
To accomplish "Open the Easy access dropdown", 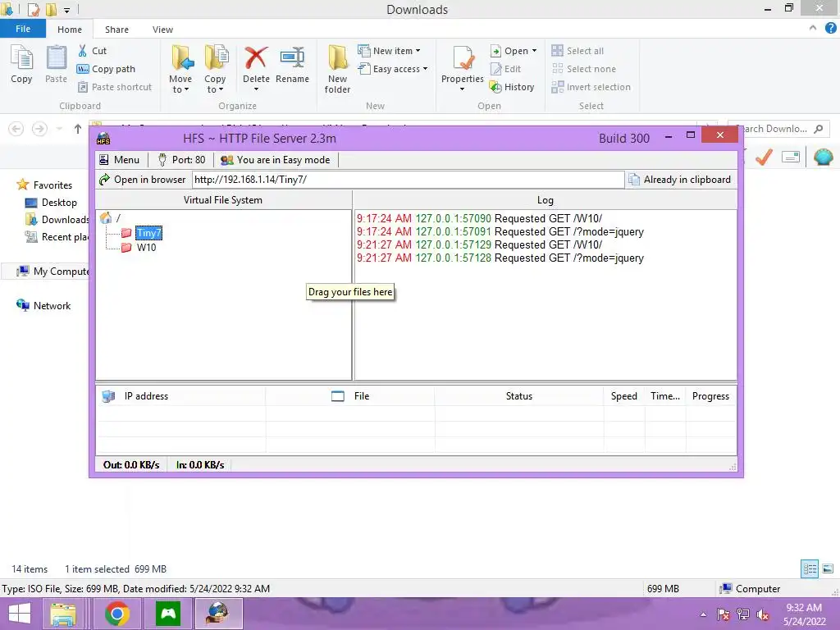I will point(393,69).
